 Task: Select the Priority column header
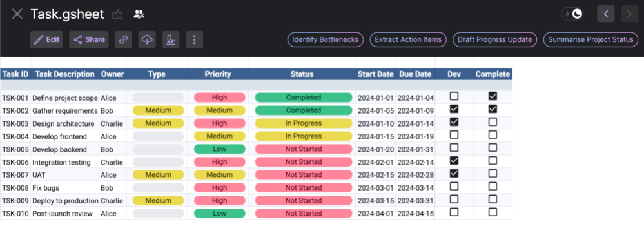pyautogui.click(x=218, y=74)
